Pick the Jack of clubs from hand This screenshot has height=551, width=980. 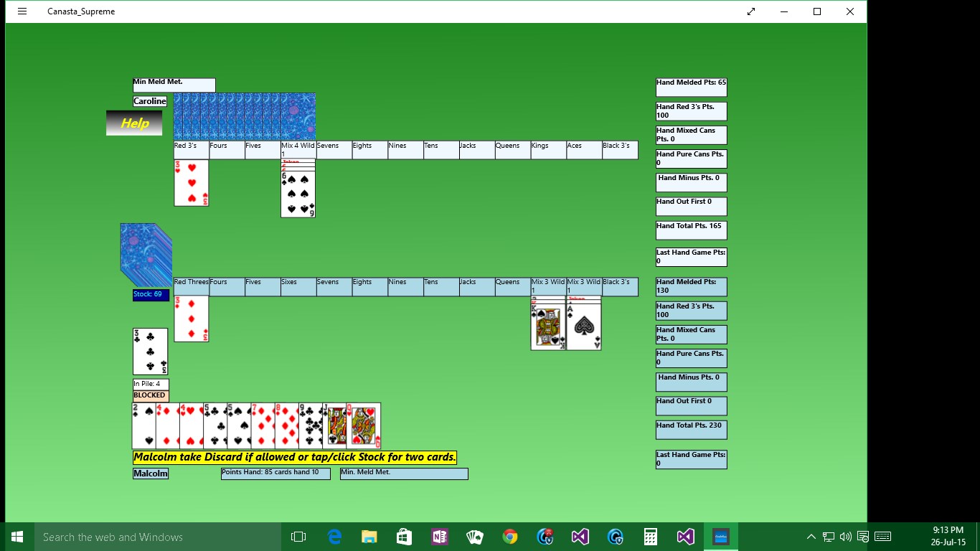334,426
